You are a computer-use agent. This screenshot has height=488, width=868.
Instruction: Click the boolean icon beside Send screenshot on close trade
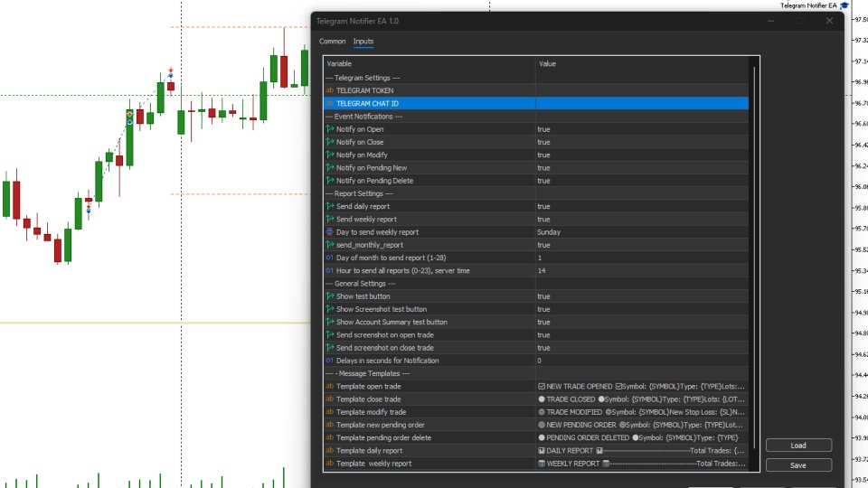coord(330,347)
